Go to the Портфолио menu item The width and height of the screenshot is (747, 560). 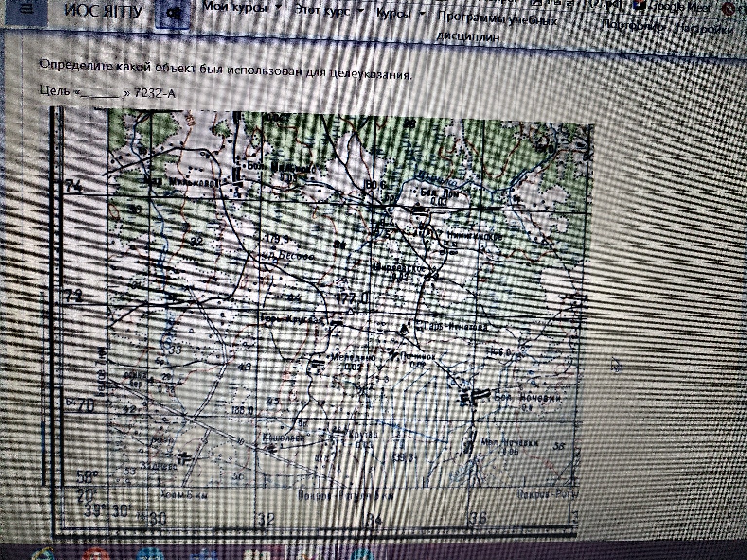coord(632,25)
